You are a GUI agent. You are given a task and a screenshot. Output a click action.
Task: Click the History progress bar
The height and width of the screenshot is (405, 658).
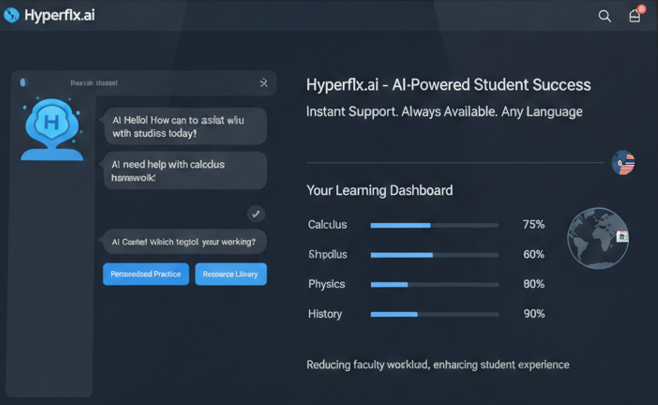434,314
